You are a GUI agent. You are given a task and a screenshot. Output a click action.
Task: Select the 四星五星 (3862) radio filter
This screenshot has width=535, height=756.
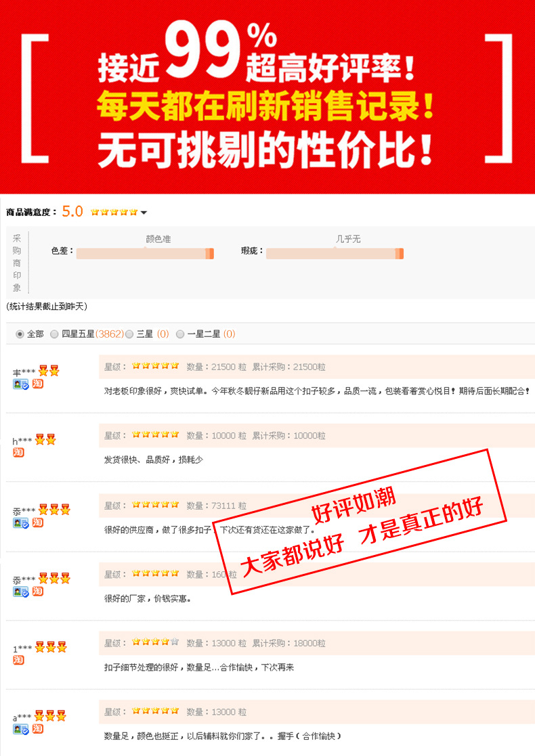click(54, 334)
